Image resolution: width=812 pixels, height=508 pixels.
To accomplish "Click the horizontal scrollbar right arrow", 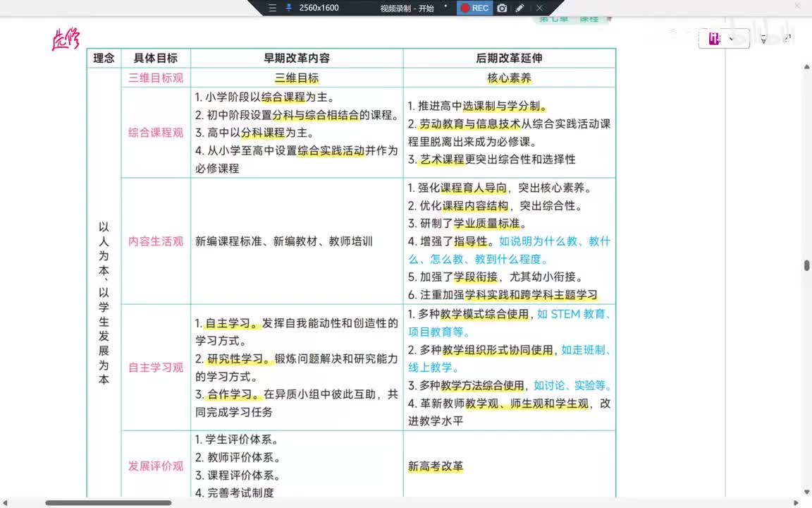I will (x=796, y=503).
